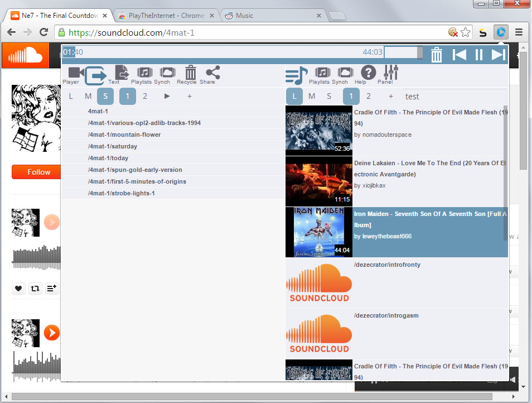Bookmark page with star icon
The width and height of the screenshot is (532, 403).
(466, 32)
